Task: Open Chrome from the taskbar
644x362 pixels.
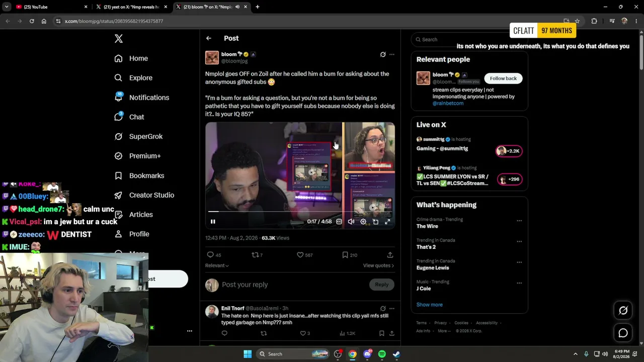Action: [353, 354]
